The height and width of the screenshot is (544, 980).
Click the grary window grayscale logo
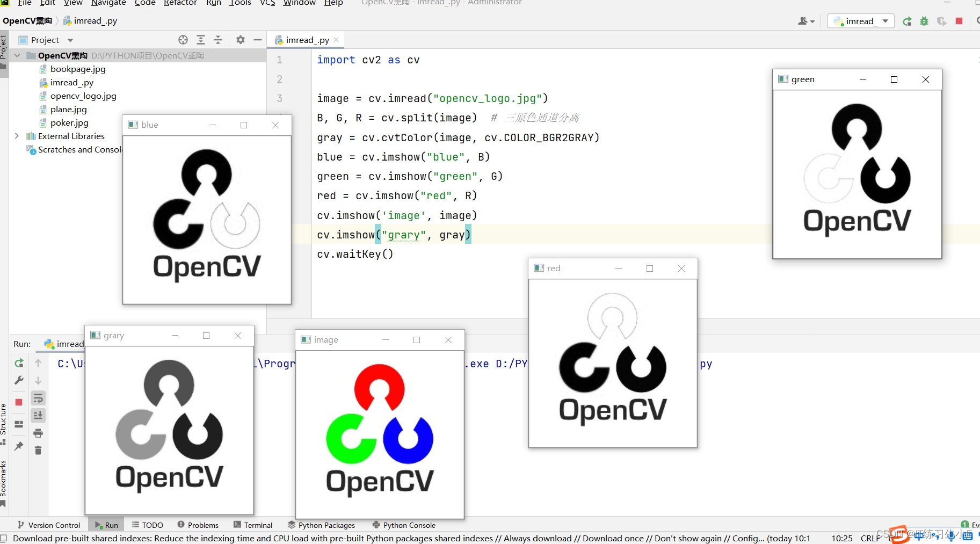[x=169, y=425]
